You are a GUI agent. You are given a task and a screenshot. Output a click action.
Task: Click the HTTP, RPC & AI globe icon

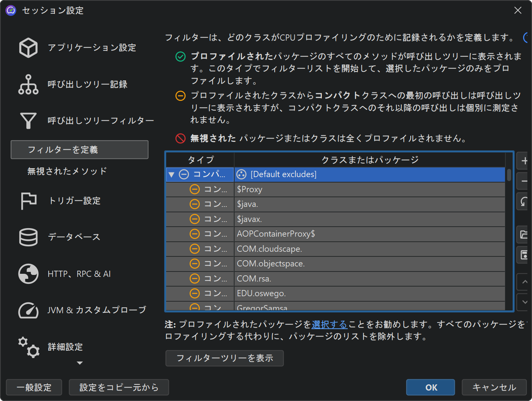28,274
